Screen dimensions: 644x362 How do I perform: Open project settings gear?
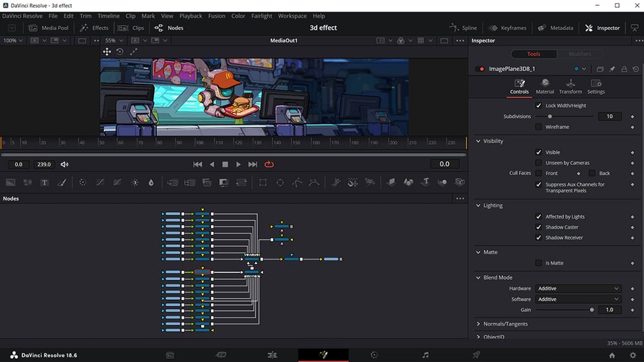click(x=633, y=356)
